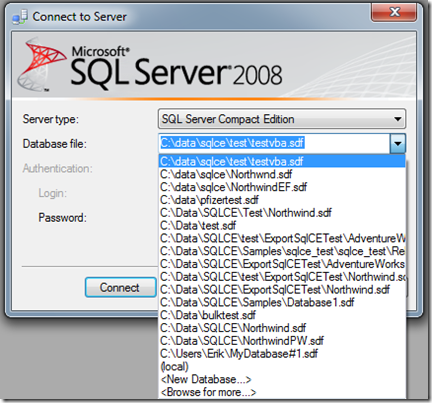Choose C:\Data\SQLCE\Samples\Database1.sdf

click(x=282, y=302)
